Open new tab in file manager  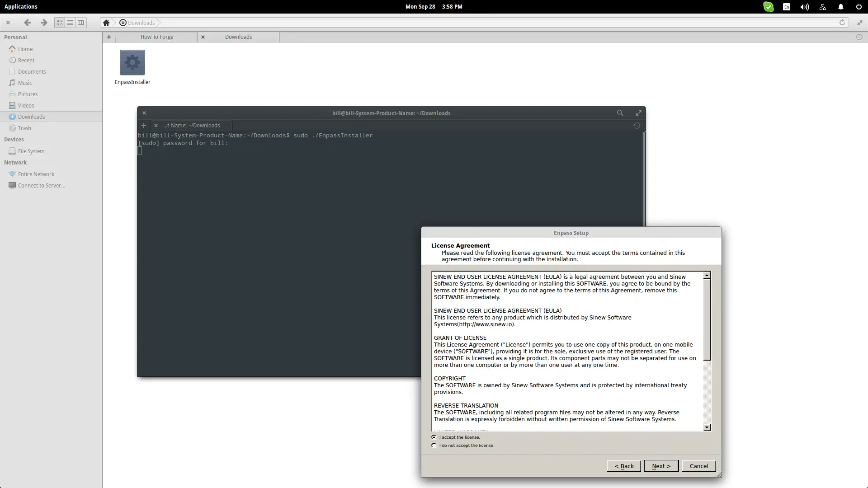(109, 37)
